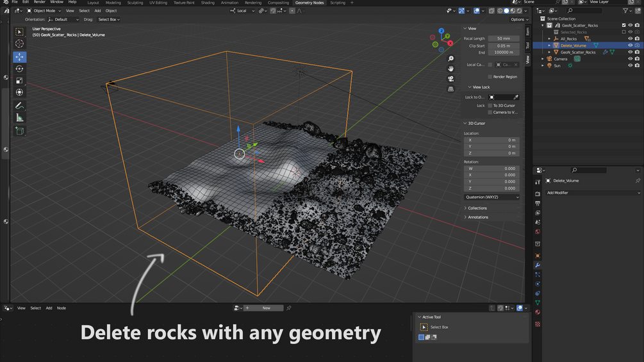Viewport: 644px width, 362px height.
Task: Activate the 3D Cursor tool
Action: tap(19, 44)
